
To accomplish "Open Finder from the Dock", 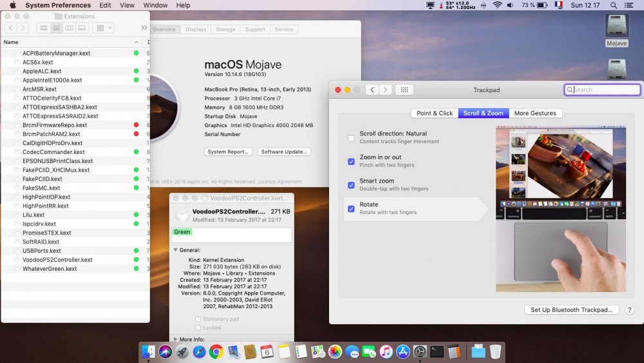I will tap(148, 351).
